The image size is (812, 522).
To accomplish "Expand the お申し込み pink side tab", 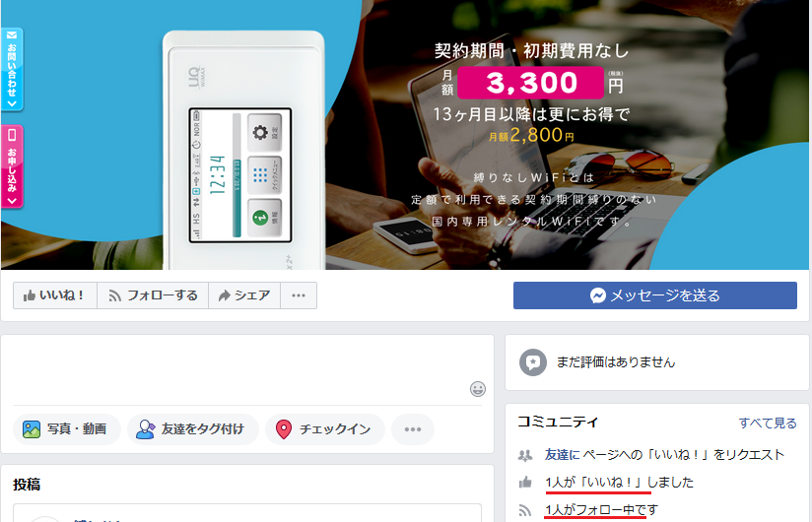I will pyautogui.click(x=12, y=166).
